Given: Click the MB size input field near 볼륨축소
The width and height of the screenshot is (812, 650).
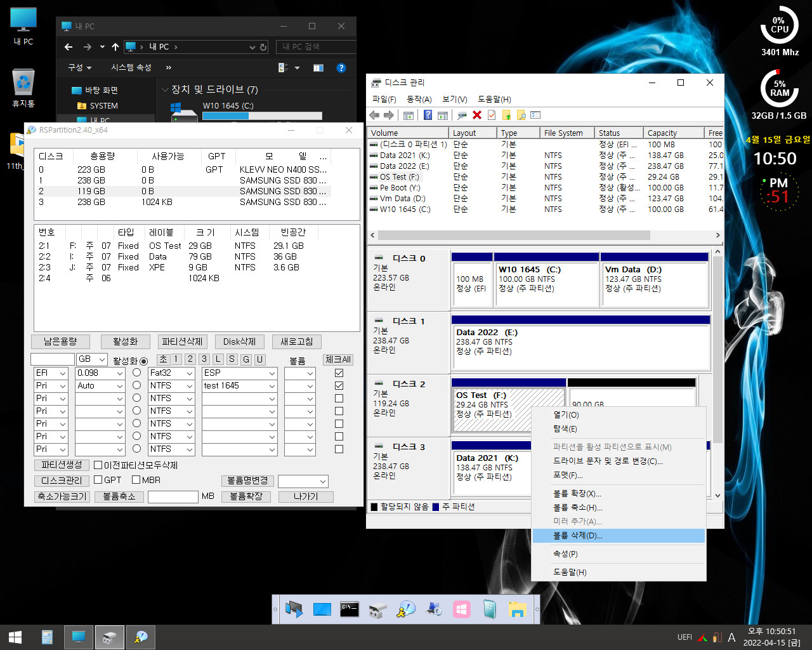Looking at the screenshot, I should 173,496.
